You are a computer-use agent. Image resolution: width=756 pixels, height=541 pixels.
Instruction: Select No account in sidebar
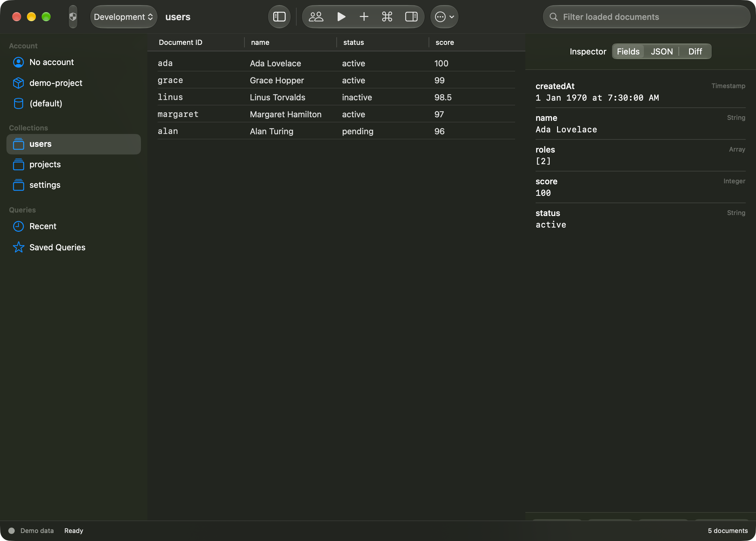coord(74,62)
